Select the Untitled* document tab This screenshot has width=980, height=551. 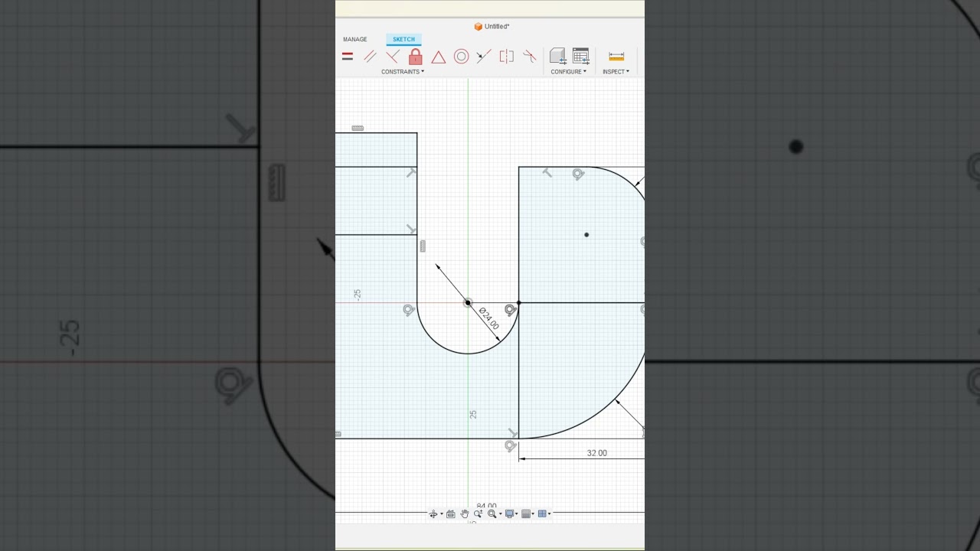pyautogui.click(x=492, y=27)
